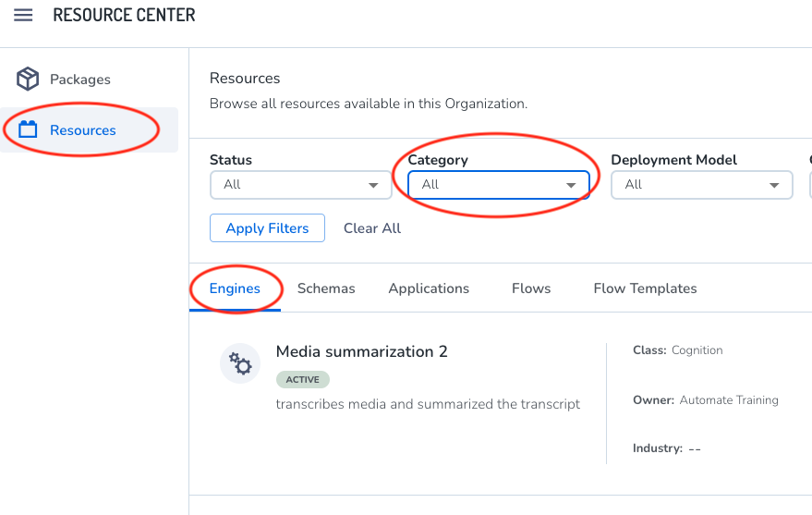Image resolution: width=812 pixels, height=515 pixels.
Task: Open the hamburger navigation menu
Action: point(23,16)
